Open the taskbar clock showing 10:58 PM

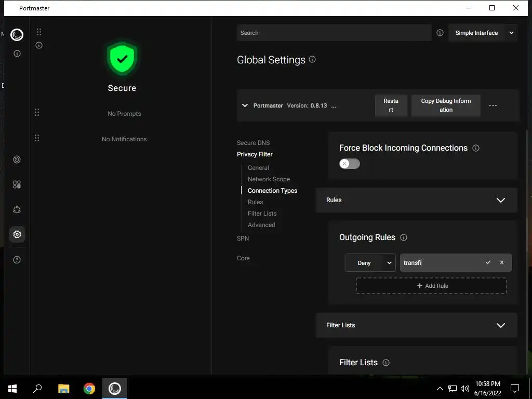(x=487, y=389)
